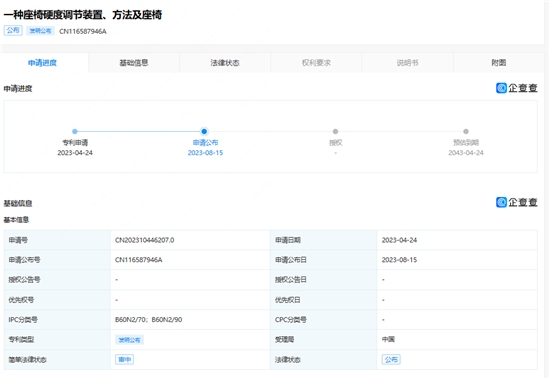Click the 发明公布 tag next to CN116587946A

(x=40, y=31)
